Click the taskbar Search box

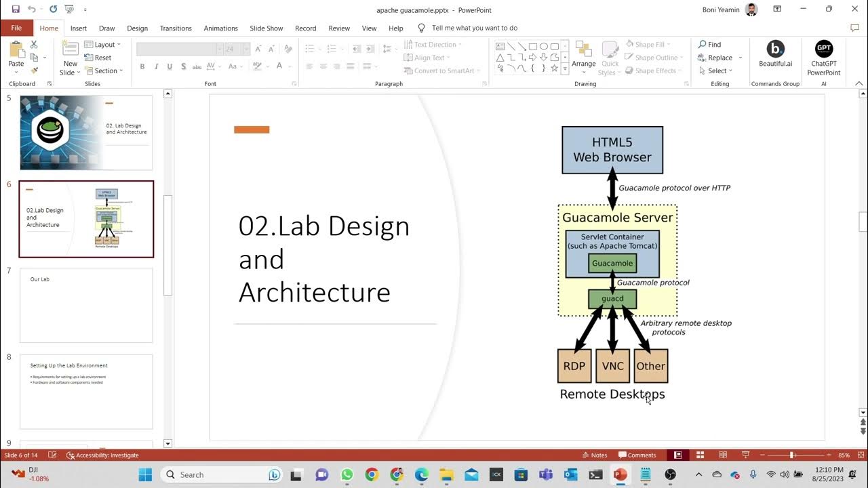pos(222,474)
